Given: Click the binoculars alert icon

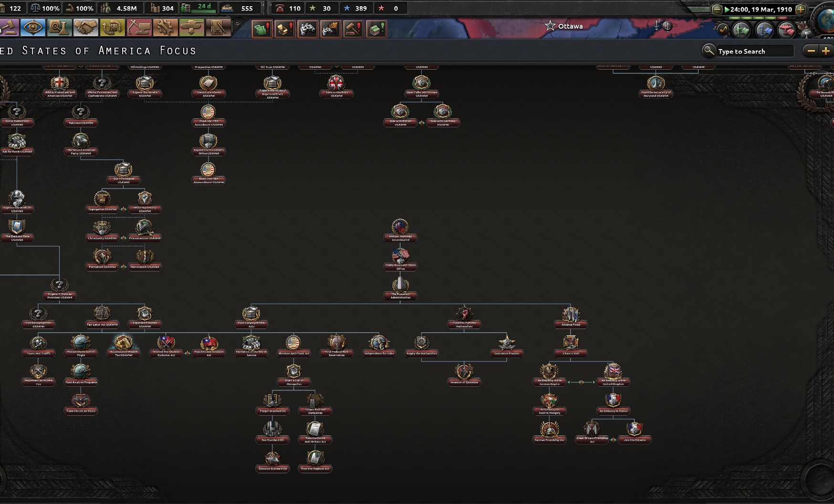Looking at the screenshot, I should (x=308, y=29).
